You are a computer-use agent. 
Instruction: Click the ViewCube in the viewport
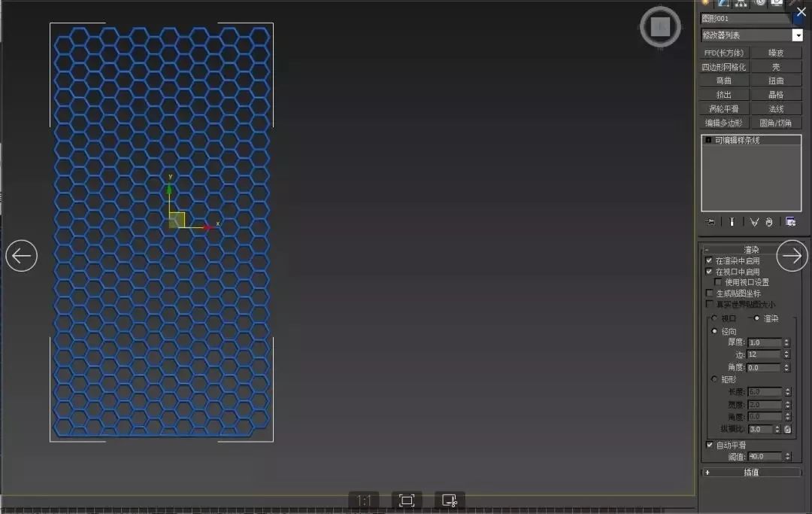660,26
